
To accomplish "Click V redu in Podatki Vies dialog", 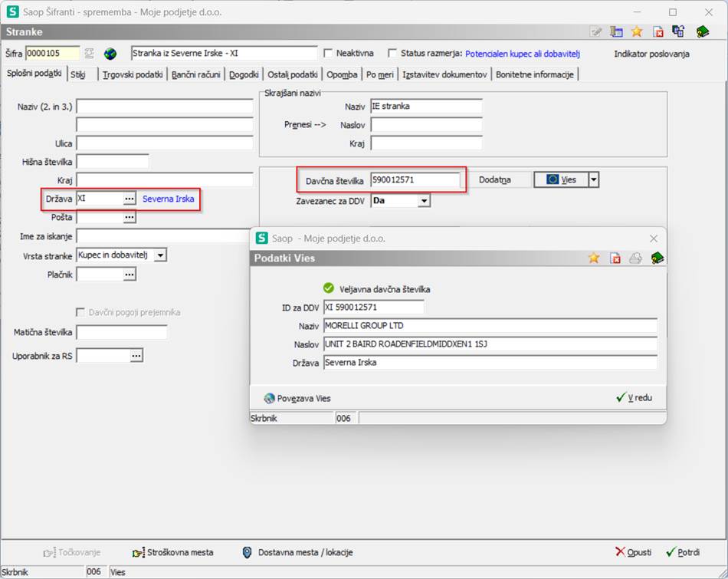I will click(x=635, y=398).
